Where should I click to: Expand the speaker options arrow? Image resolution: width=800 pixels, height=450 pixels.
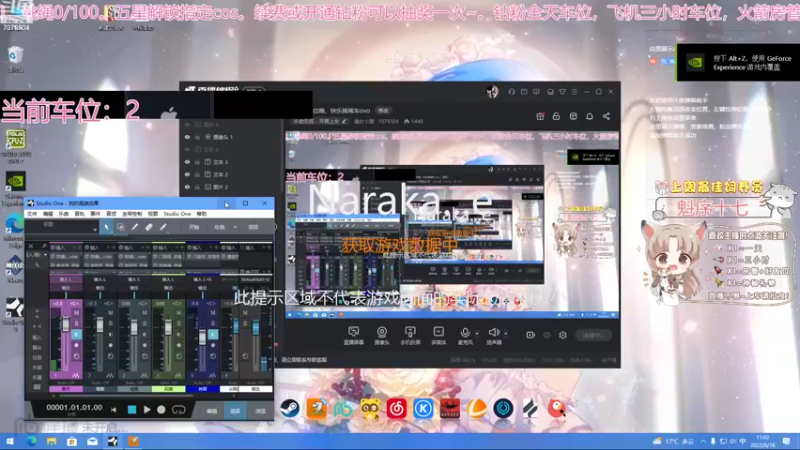506,334
